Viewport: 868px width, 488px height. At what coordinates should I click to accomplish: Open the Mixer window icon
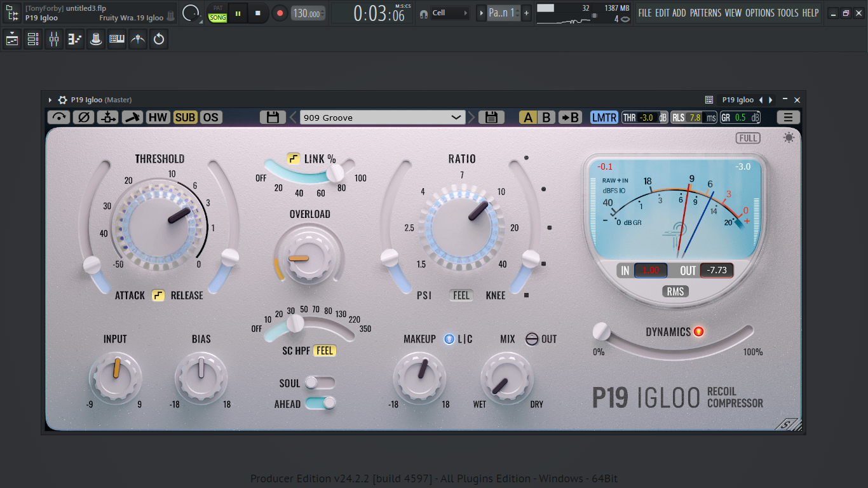pyautogui.click(x=54, y=39)
